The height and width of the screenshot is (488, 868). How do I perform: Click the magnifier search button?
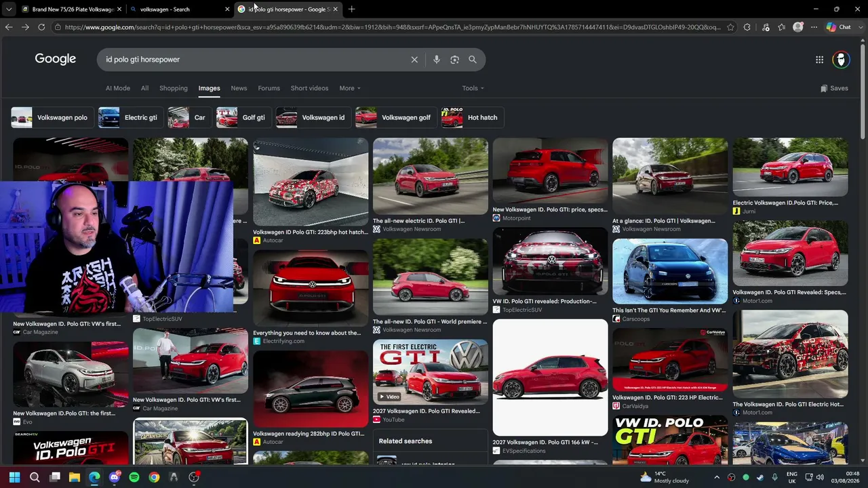(x=473, y=60)
